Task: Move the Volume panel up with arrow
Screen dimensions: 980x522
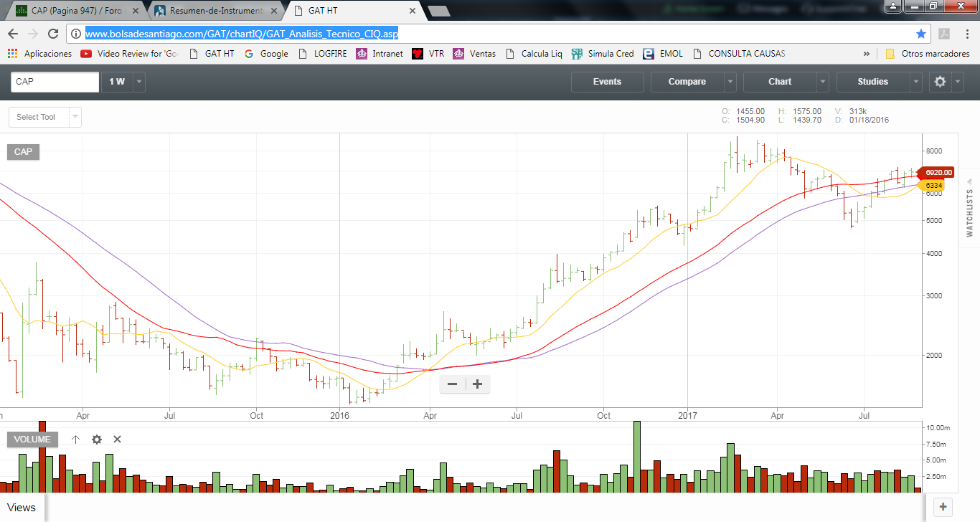Action: coord(75,440)
